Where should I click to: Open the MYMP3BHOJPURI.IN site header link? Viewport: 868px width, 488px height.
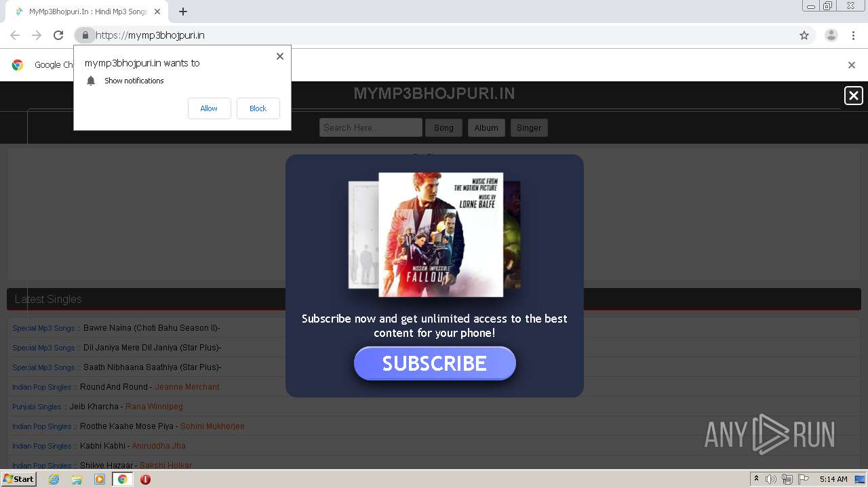434,94
